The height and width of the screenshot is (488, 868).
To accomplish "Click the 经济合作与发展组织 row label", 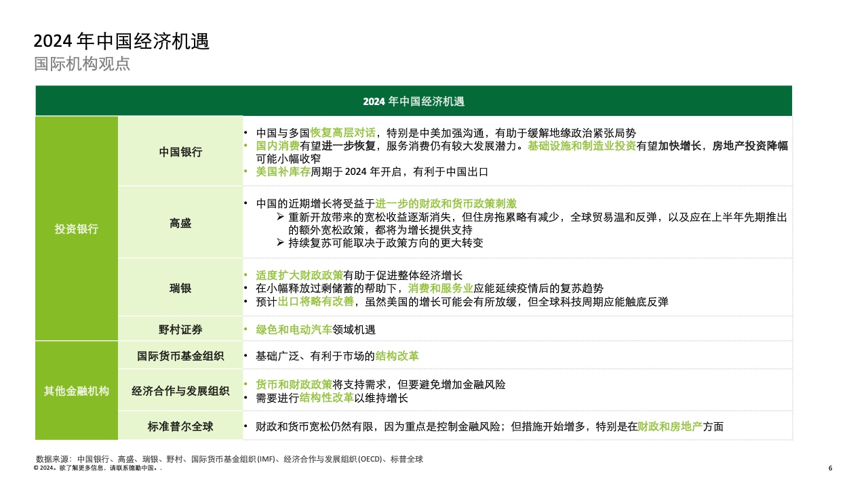I will 180,391.
